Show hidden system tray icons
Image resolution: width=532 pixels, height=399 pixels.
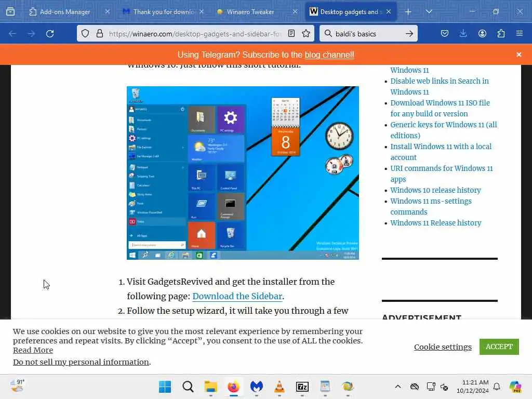(x=398, y=387)
